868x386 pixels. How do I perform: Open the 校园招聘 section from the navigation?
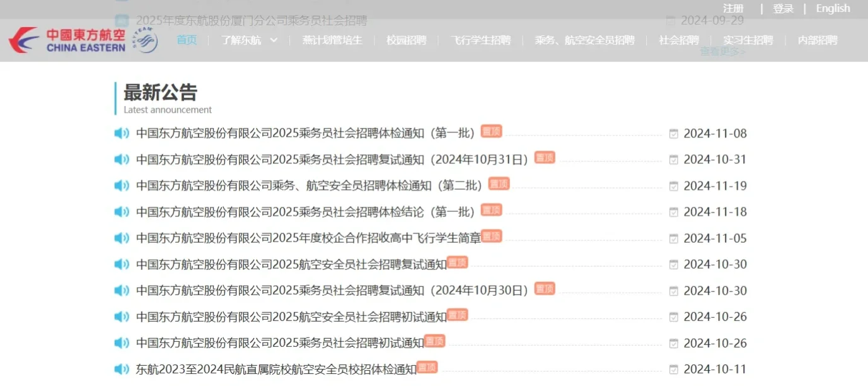(x=405, y=39)
